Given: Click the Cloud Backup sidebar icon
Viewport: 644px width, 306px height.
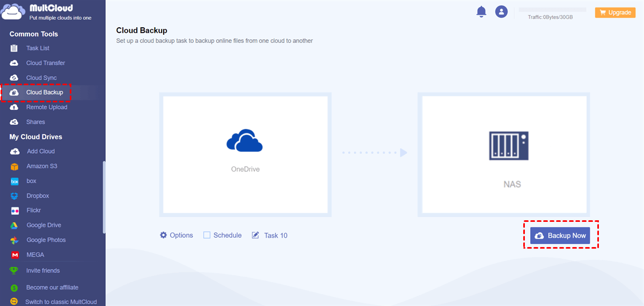Looking at the screenshot, I should point(14,92).
